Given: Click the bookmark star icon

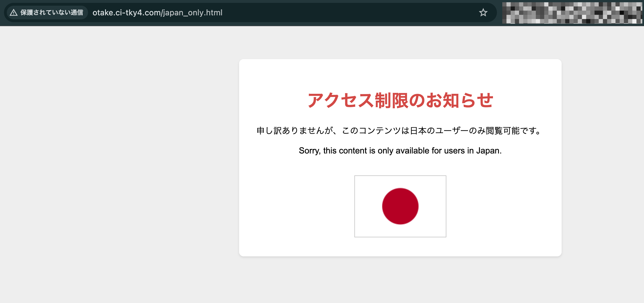Looking at the screenshot, I should pos(483,13).
